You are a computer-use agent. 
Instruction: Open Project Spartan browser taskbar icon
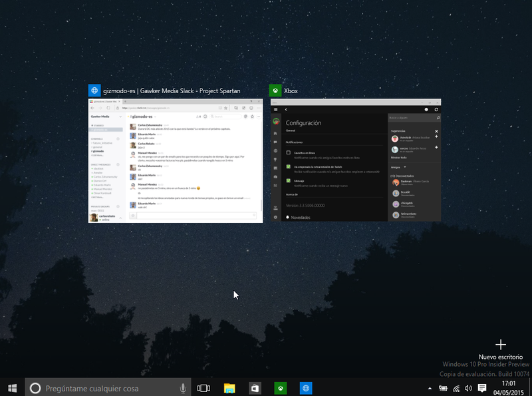[306, 388]
